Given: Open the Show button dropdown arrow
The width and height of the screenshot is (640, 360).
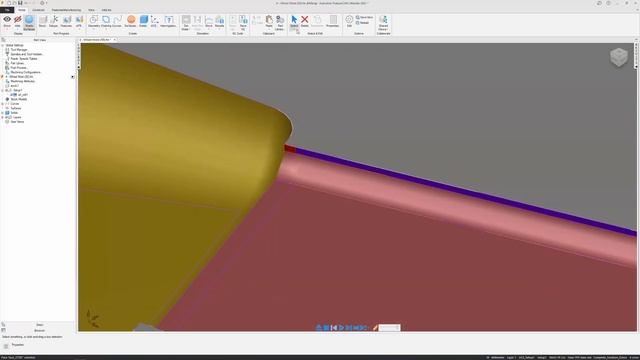Looking at the screenshot, I should coord(7,29).
